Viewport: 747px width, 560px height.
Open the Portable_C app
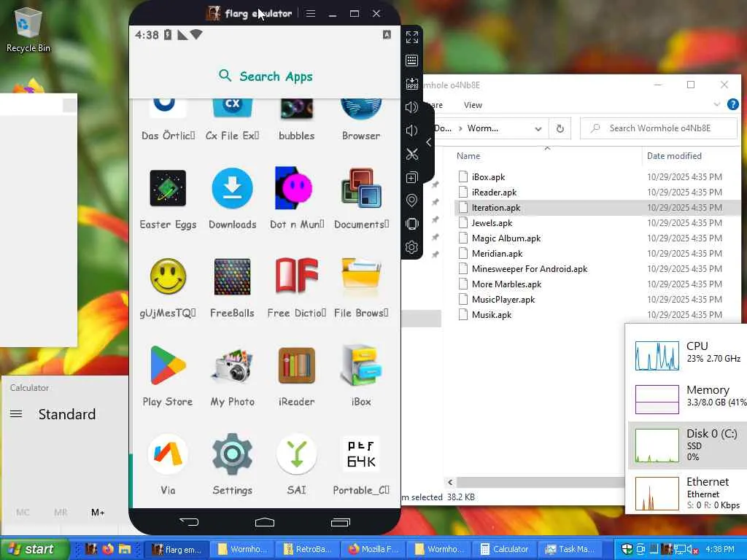(361, 454)
